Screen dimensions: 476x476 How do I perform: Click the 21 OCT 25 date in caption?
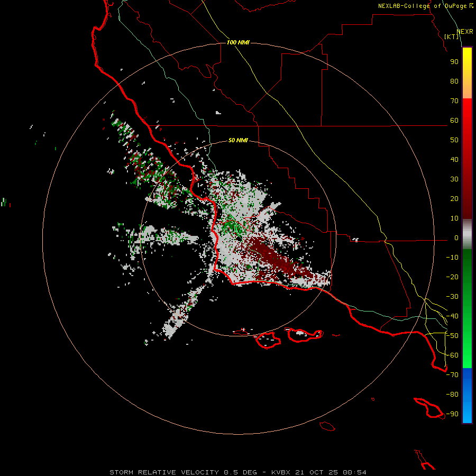coord(317,472)
